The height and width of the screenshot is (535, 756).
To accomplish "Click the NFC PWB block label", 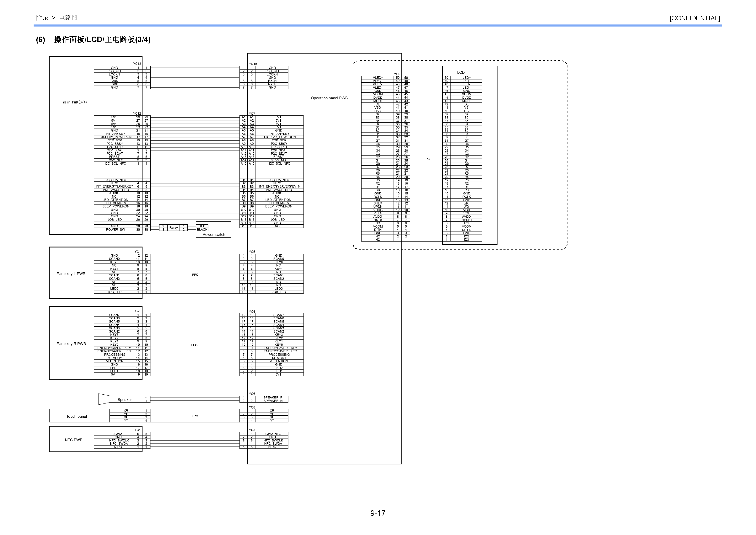I will click(73, 440).
